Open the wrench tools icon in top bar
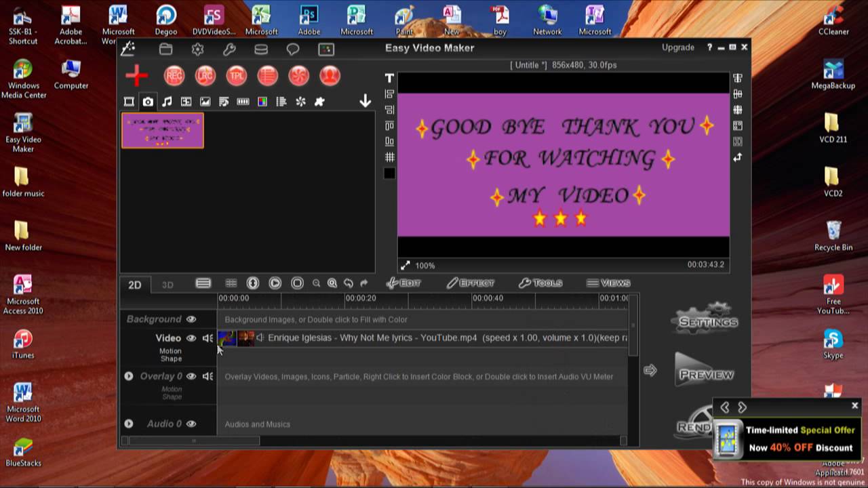This screenshot has width=868, height=488. click(x=229, y=49)
